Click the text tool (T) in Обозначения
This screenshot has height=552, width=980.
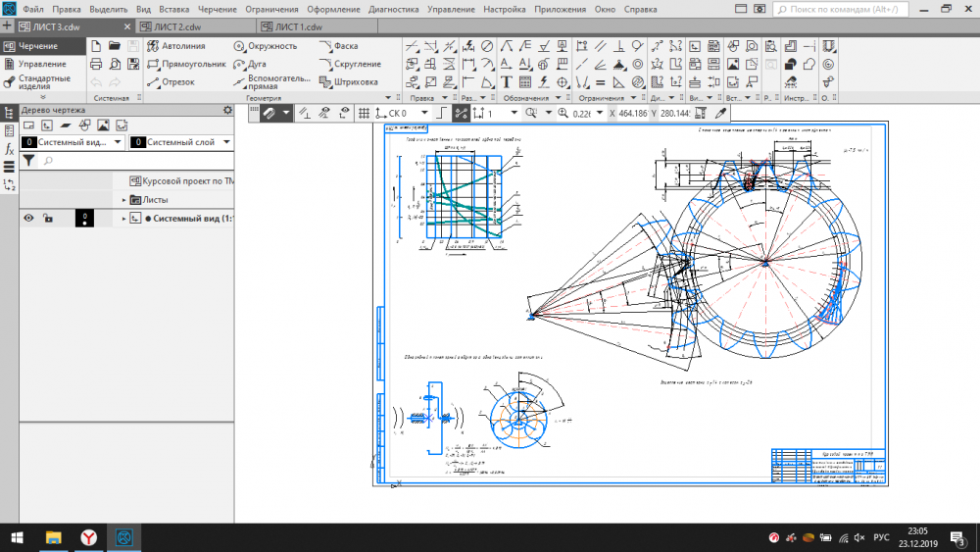(507, 82)
